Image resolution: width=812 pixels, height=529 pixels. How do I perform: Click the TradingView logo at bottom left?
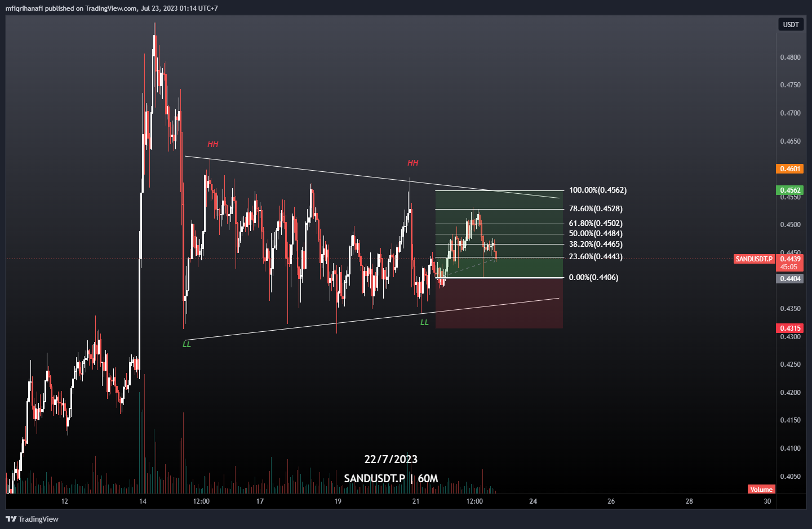click(x=32, y=519)
